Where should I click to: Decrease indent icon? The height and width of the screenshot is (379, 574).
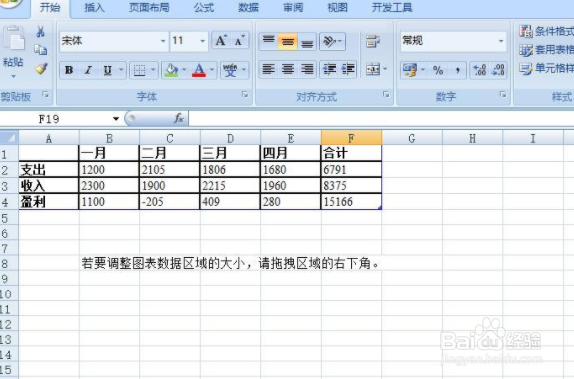[329, 69]
